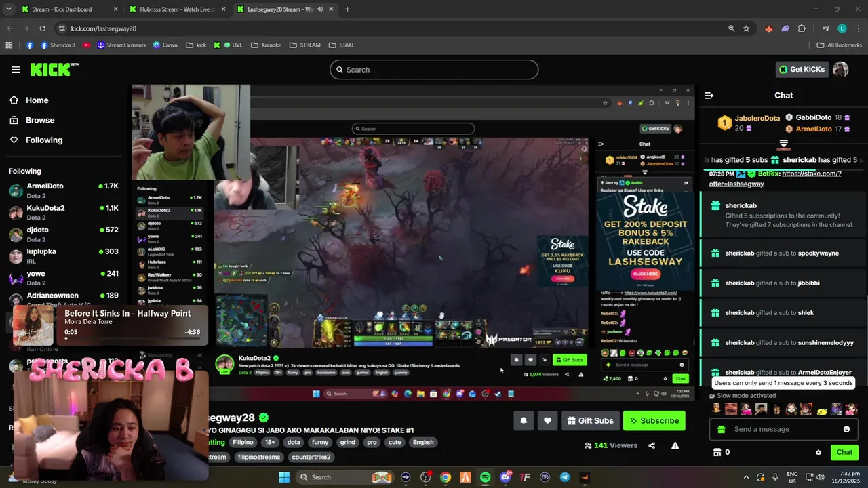Go to Home in the sidebar
868x488 pixels.
pyautogui.click(x=29, y=100)
